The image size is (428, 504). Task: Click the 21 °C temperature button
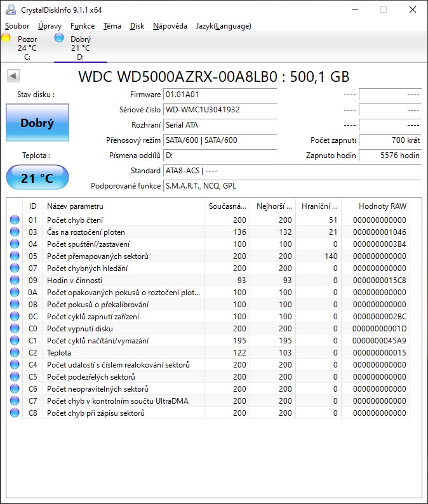[x=37, y=178]
